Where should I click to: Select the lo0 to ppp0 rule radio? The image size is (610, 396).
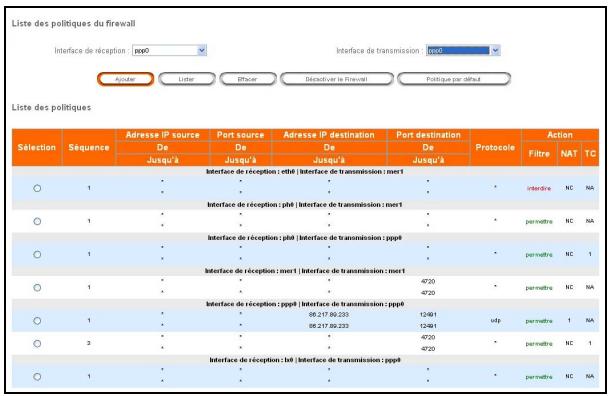click(37, 377)
